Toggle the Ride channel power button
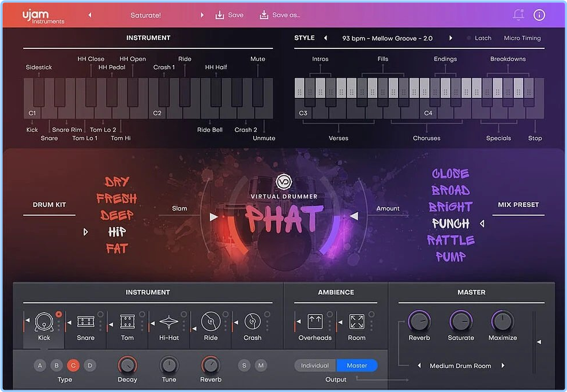This screenshot has width=567, height=392. tap(226, 314)
